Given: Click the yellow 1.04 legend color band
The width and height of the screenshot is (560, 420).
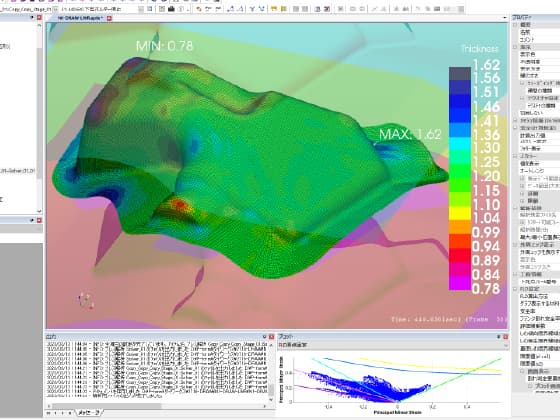Looking at the screenshot, I should coord(460,214).
